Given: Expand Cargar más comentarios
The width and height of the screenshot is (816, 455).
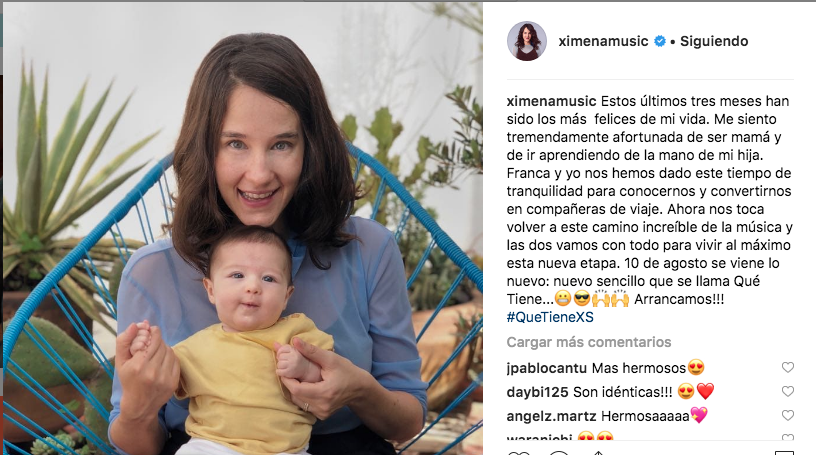Looking at the screenshot, I should (x=589, y=342).
